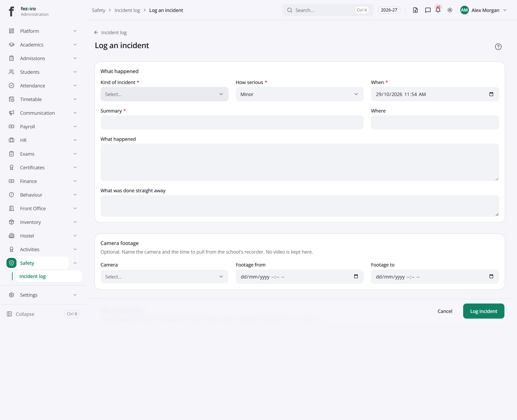Click the AM avatar circle

click(x=464, y=10)
